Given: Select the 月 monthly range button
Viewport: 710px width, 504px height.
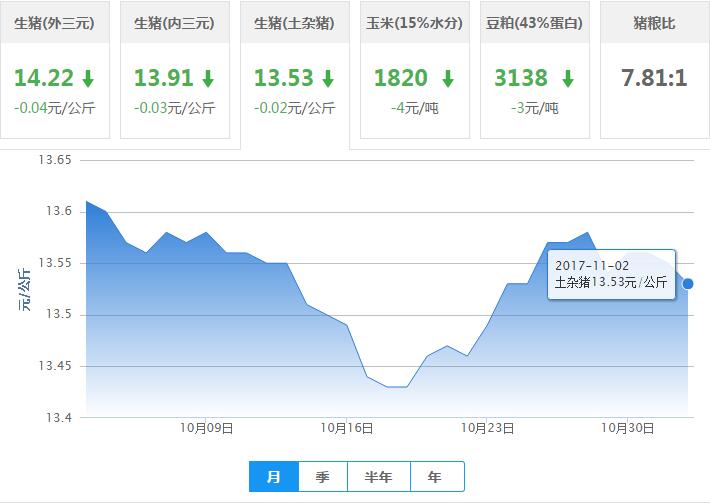Looking at the screenshot, I should [x=274, y=477].
